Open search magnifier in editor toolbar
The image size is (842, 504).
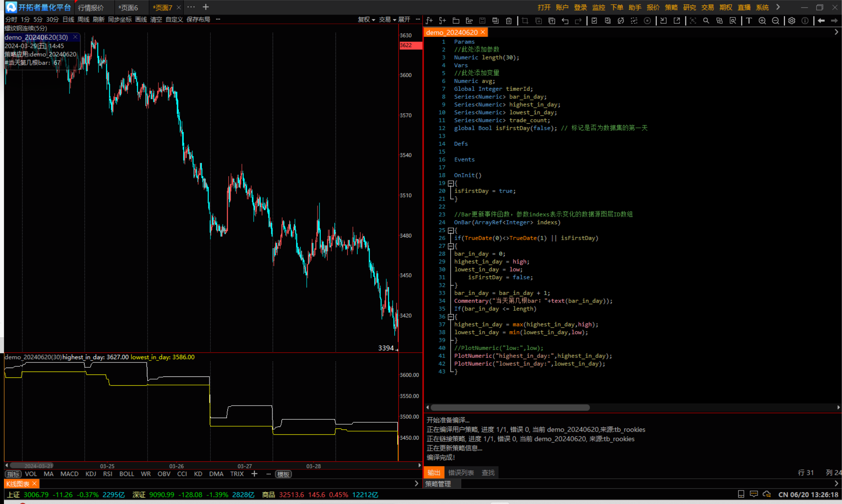[706, 21]
